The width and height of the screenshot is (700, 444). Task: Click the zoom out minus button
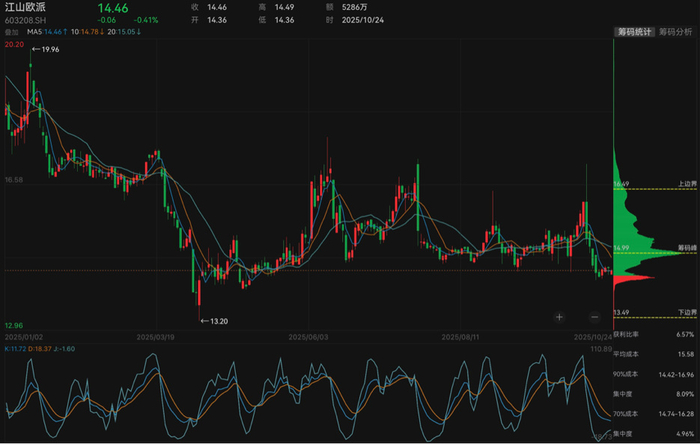(594, 316)
